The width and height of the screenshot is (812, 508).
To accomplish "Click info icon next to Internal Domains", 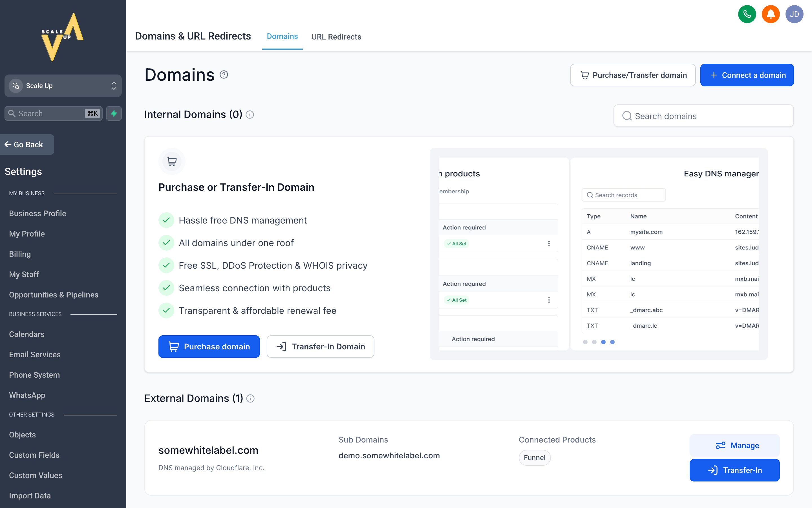I will click(x=250, y=115).
